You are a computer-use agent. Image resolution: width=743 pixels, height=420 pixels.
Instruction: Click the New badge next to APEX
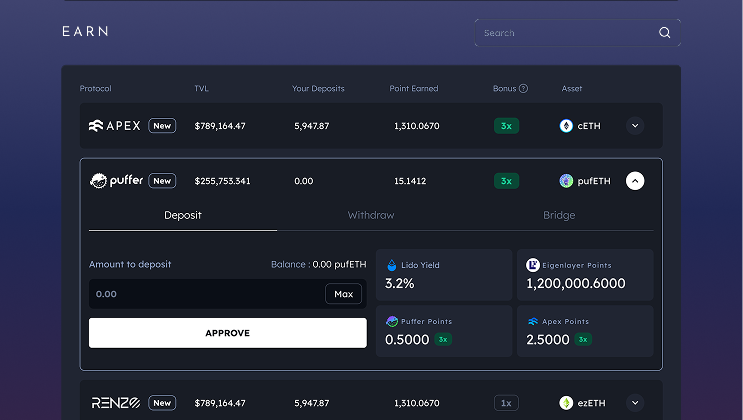coord(162,126)
